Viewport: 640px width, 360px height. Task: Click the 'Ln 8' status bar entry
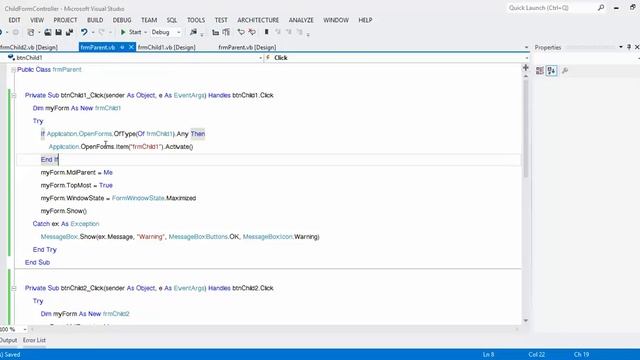coord(489,354)
